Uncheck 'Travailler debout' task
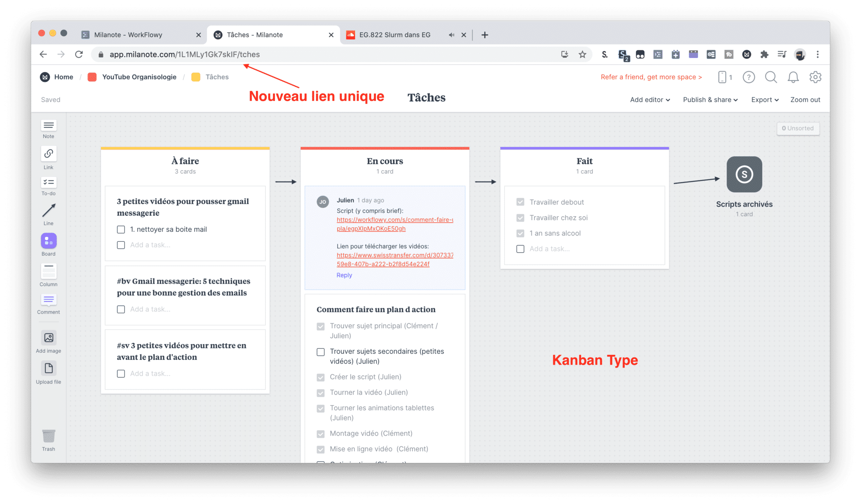The height and width of the screenshot is (504, 861). click(520, 202)
